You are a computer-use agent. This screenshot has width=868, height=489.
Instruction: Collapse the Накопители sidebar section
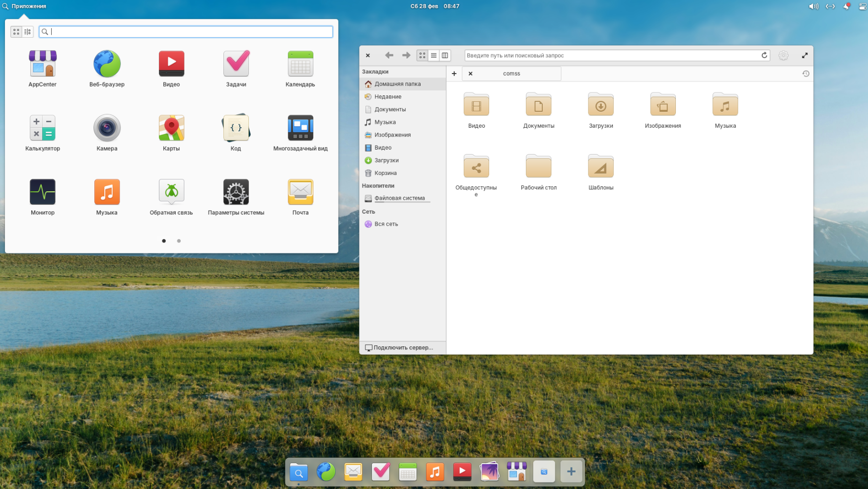pyautogui.click(x=378, y=186)
